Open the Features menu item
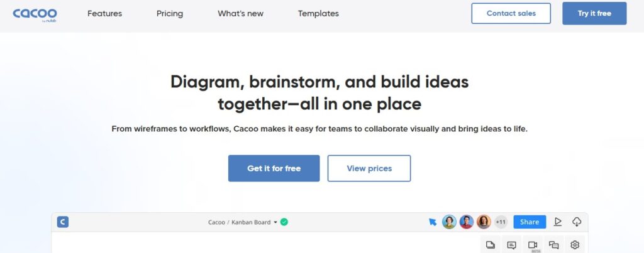The height and width of the screenshot is (253, 644). pyautogui.click(x=105, y=13)
